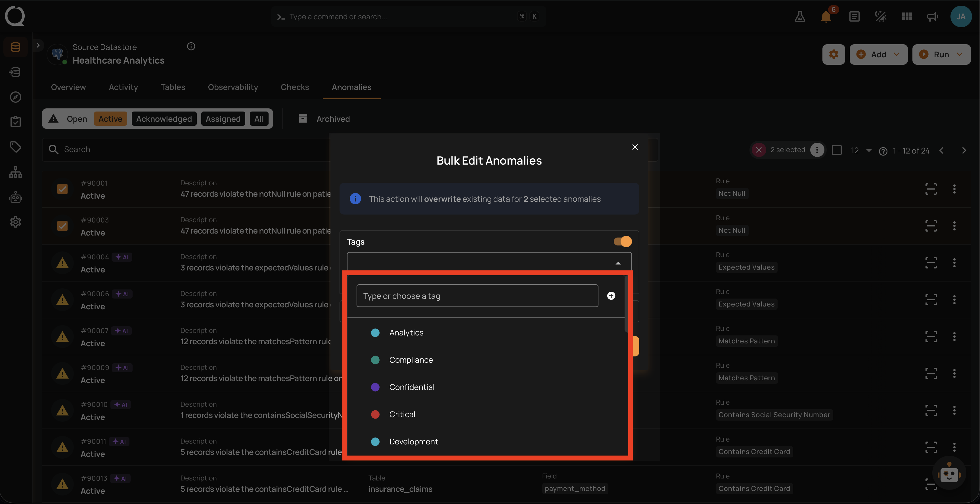Close the Bulk Edit Anomalies dialog
This screenshot has width=980, height=504.
[635, 147]
